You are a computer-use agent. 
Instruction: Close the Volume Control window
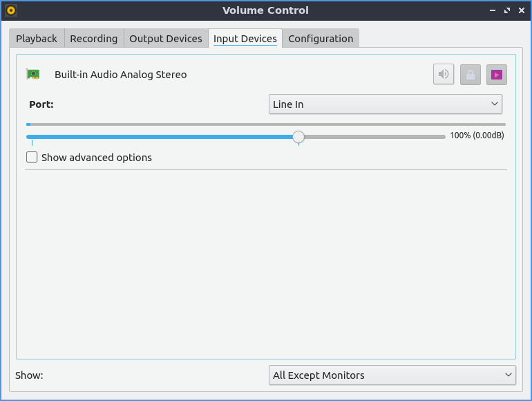click(521, 10)
